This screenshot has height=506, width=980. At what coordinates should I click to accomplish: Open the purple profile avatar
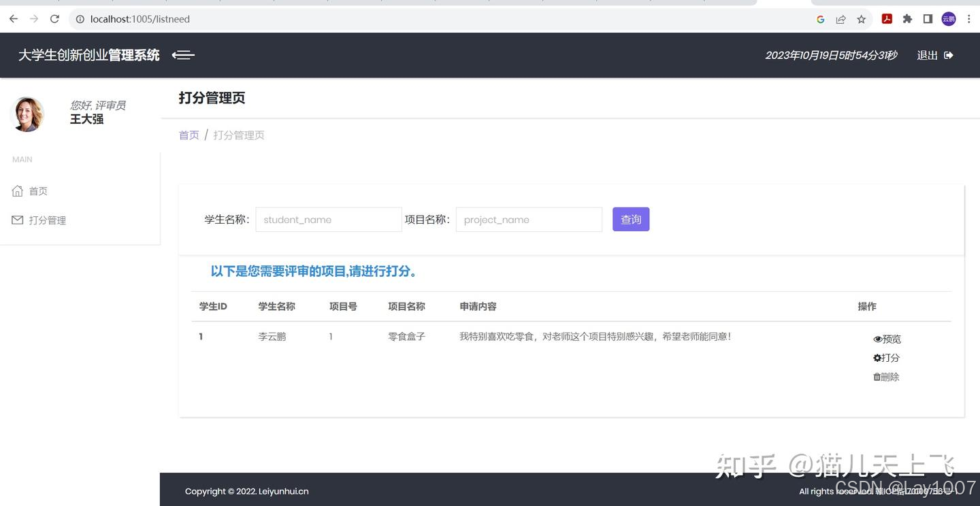pos(949,19)
